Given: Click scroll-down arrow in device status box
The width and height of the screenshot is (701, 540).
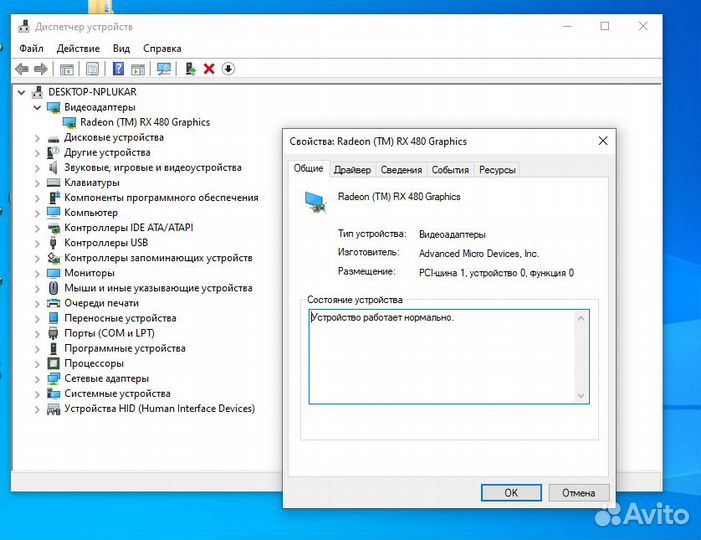Looking at the screenshot, I should tap(581, 396).
